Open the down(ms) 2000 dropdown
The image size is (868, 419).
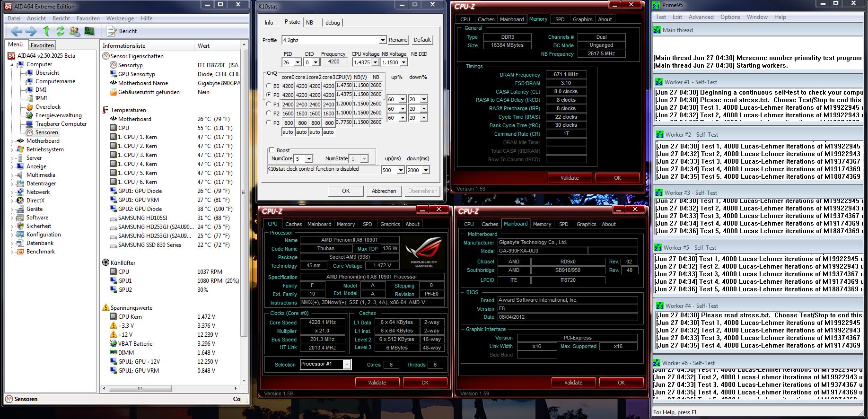[426, 170]
